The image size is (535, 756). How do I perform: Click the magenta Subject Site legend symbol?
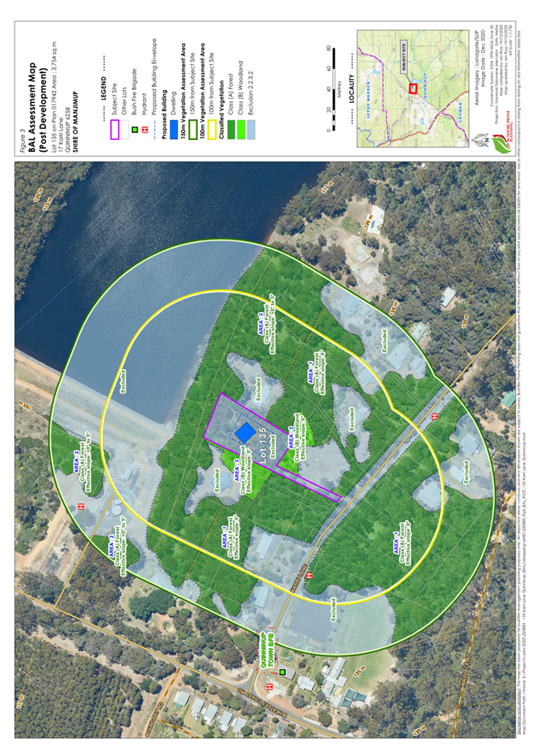coord(114,129)
